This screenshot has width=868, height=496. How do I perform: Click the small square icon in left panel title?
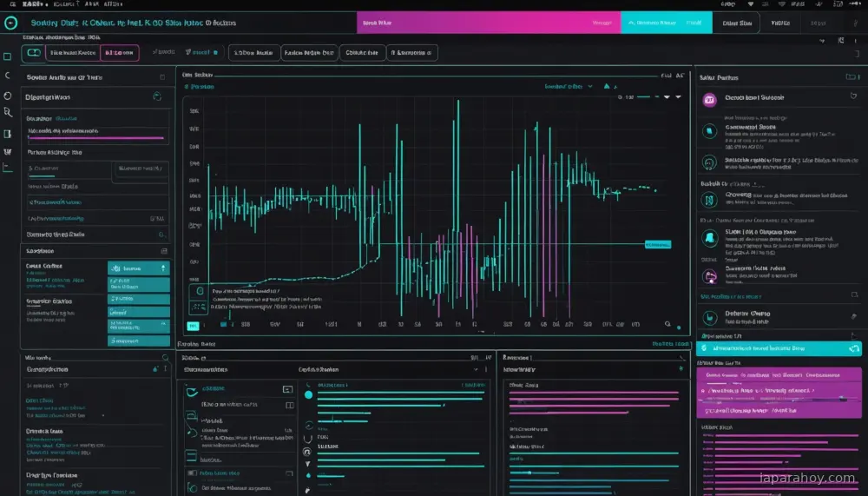coord(162,77)
